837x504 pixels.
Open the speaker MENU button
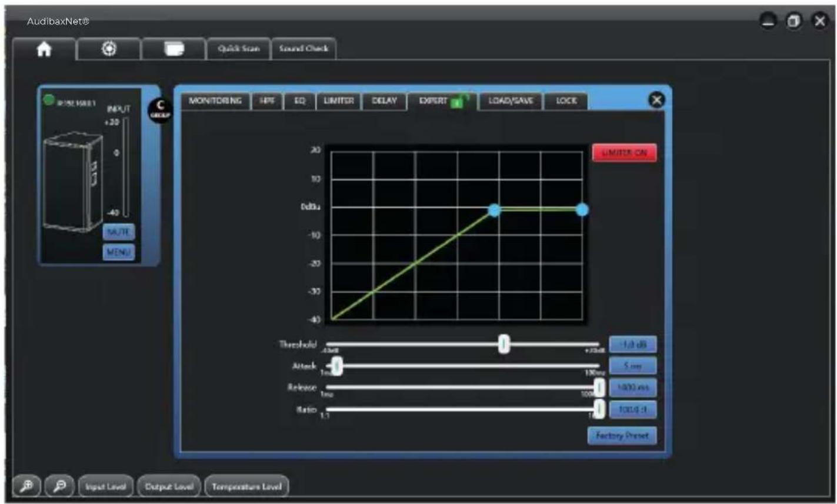point(119,253)
